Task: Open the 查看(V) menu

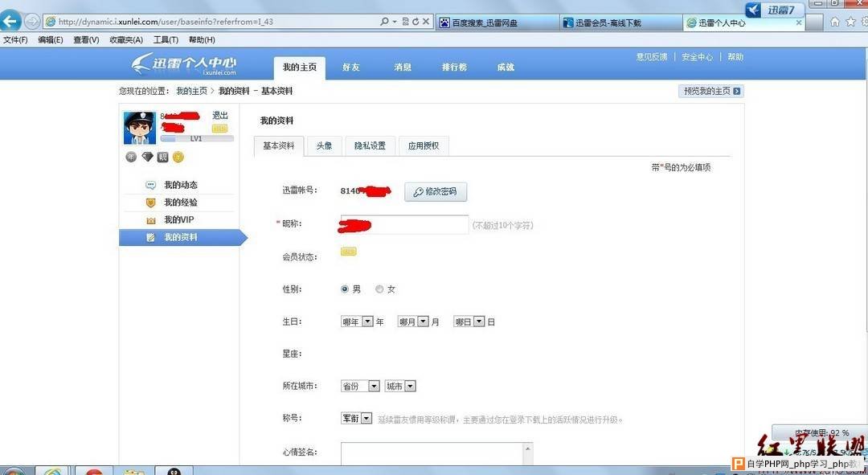Action: point(86,40)
